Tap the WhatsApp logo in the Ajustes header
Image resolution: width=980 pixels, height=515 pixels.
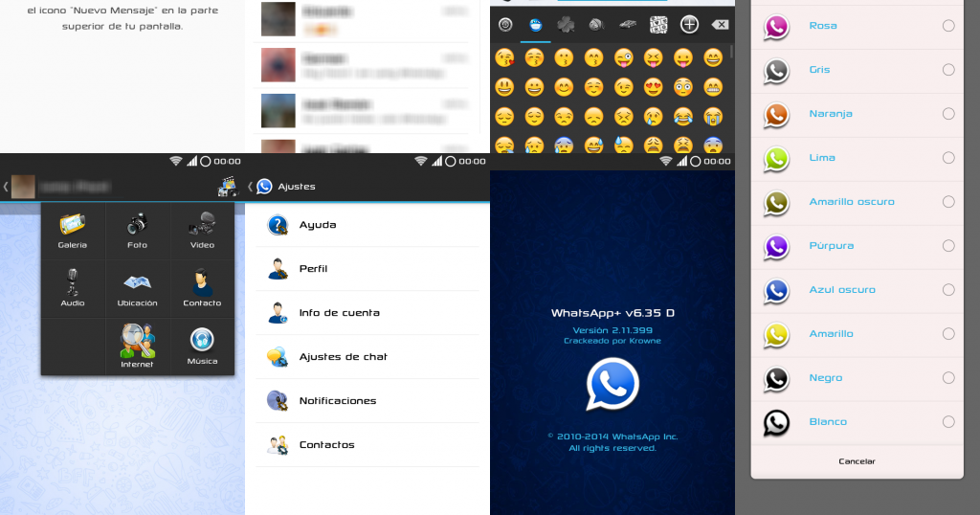click(264, 187)
